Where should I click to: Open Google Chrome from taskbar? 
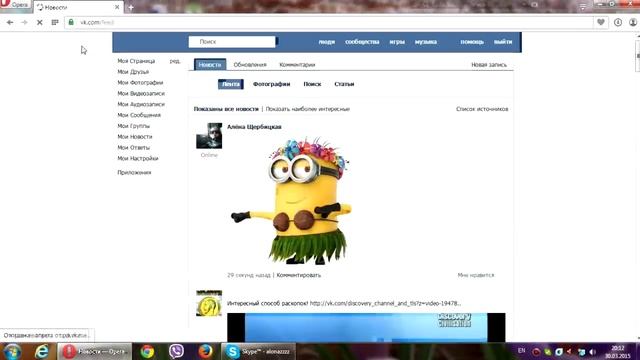[147, 351]
